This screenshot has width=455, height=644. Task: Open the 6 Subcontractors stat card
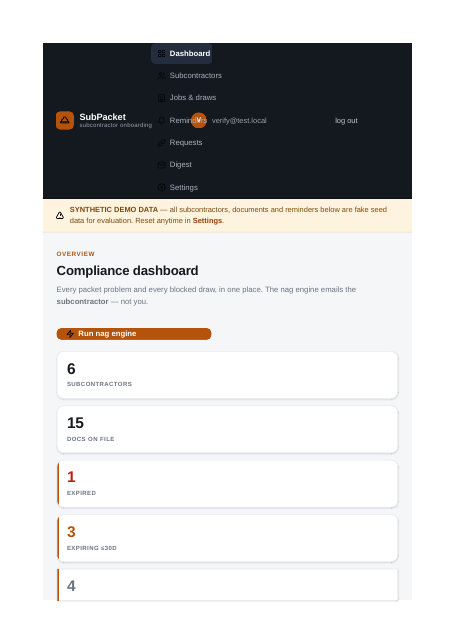click(x=228, y=375)
